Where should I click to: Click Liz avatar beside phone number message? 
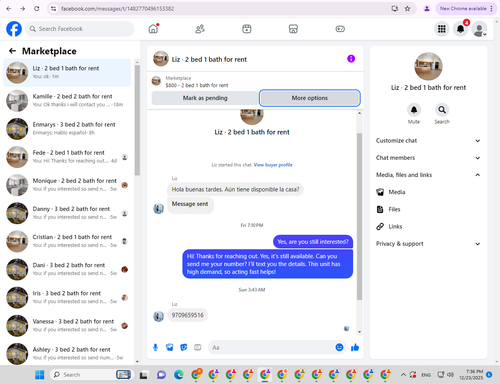[x=158, y=316]
